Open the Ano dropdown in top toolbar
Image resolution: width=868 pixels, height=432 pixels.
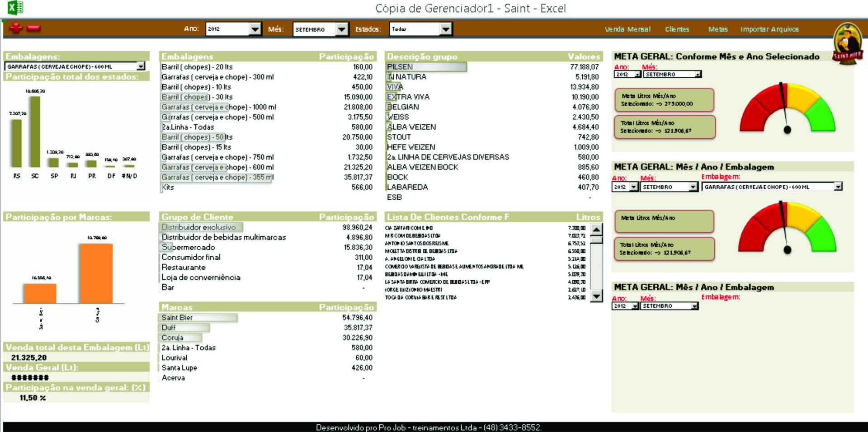click(255, 29)
